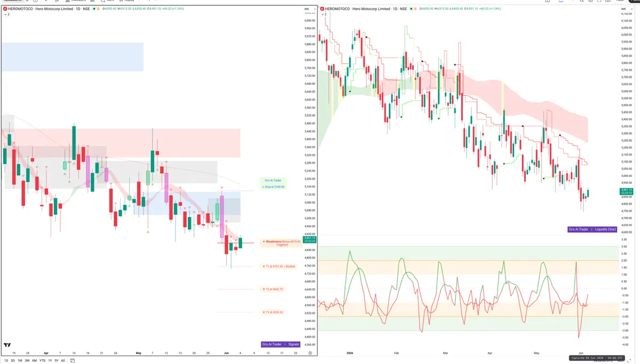This screenshot has height=364, width=640.
Task: Open left chart time axis settings gear
Action: point(310,353)
